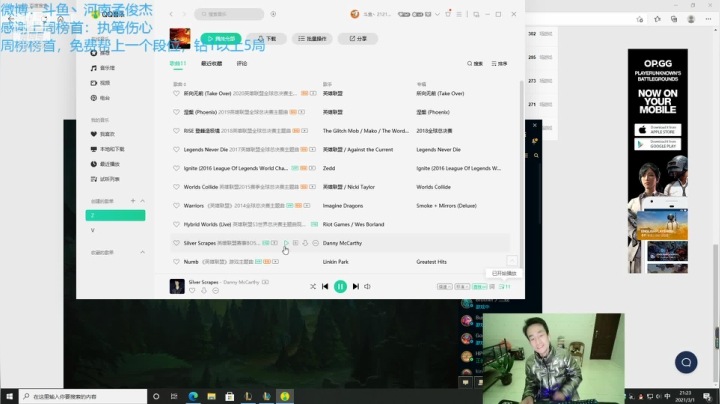Open more options circle icon on Silver Scrapes row

pyautogui.click(x=315, y=243)
